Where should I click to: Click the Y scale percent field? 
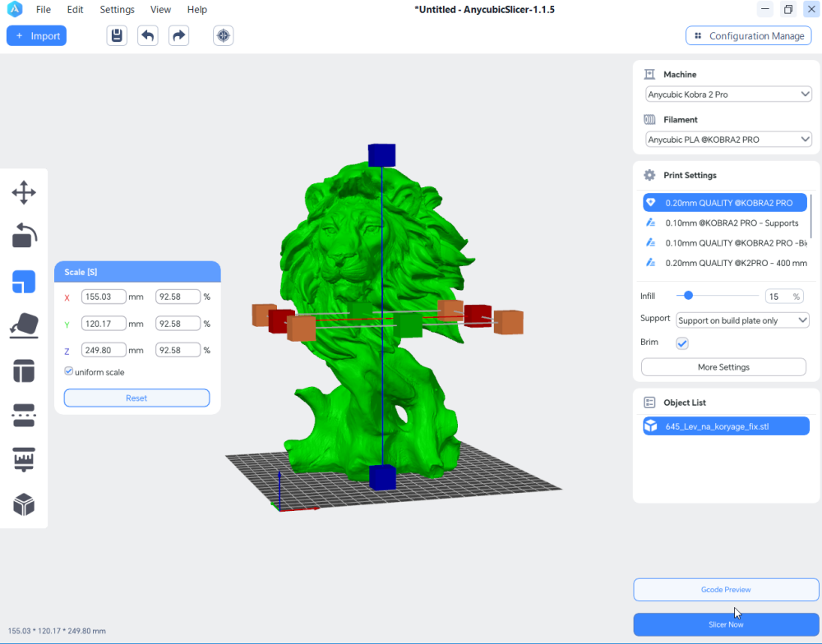[178, 324]
